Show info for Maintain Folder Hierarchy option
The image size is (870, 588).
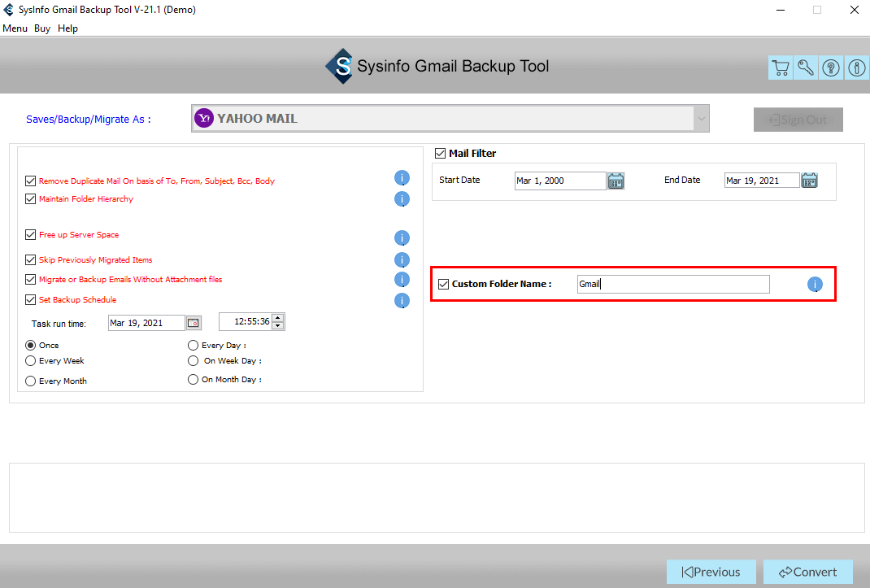(x=402, y=198)
